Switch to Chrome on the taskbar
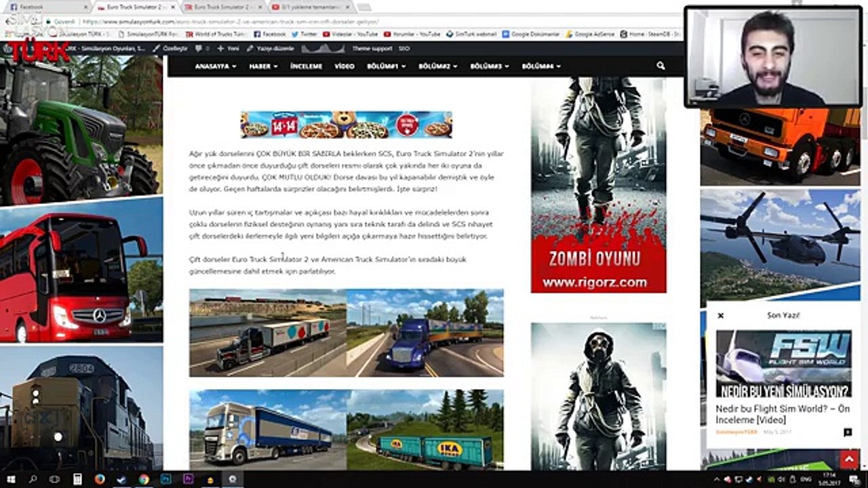Image resolution: width=868 pixels, height=488 pixels. 144,479
